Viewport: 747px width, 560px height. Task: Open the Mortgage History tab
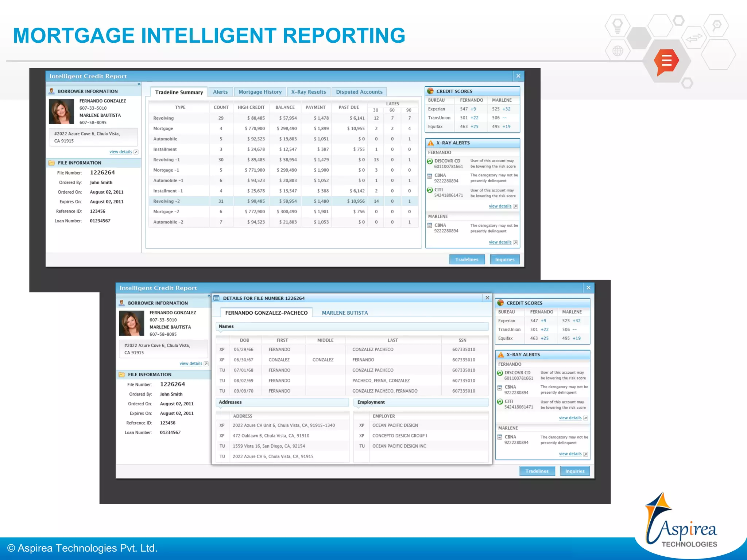click(260, 92)
